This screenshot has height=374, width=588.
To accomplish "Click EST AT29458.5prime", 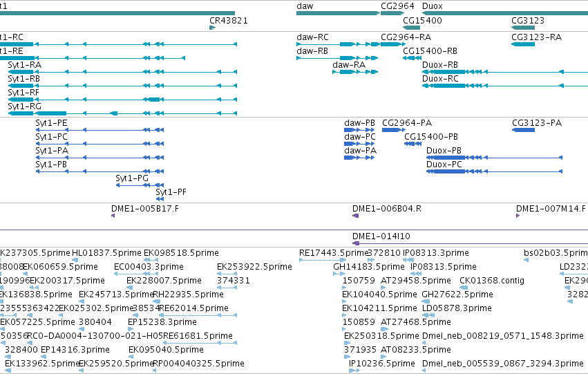I will point(415,281).
